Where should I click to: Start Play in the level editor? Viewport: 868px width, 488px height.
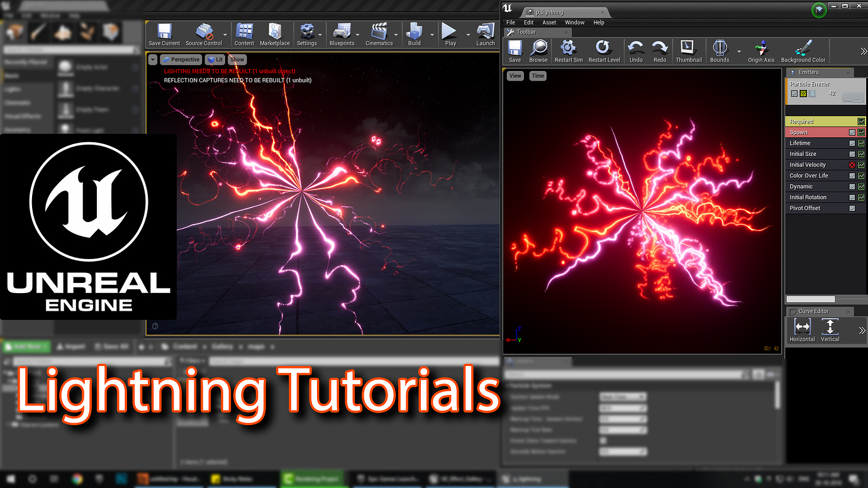[450, 35]
